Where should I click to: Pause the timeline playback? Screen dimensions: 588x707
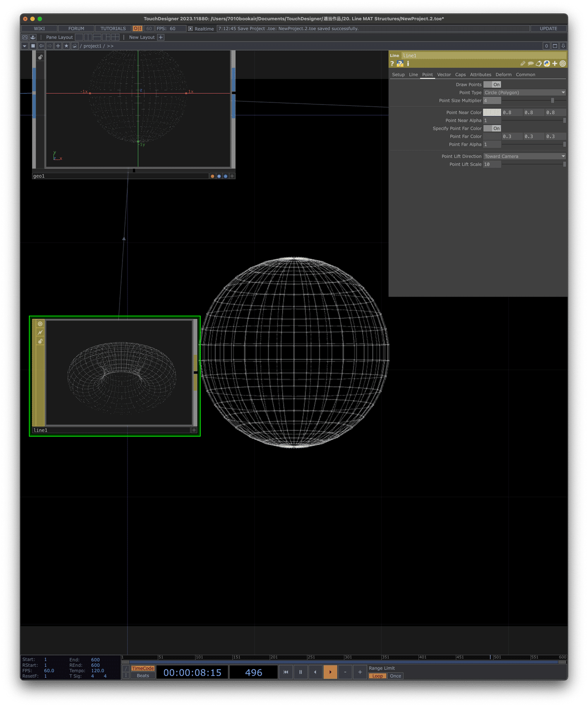pos(300,672)
